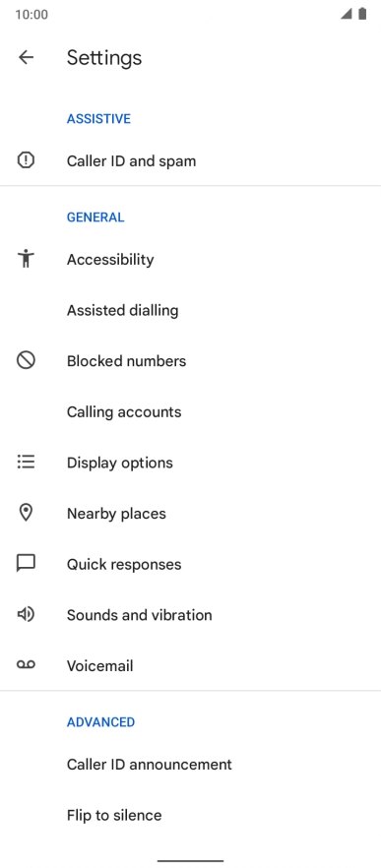
Task: Open Display options
Action: (191, 463)
